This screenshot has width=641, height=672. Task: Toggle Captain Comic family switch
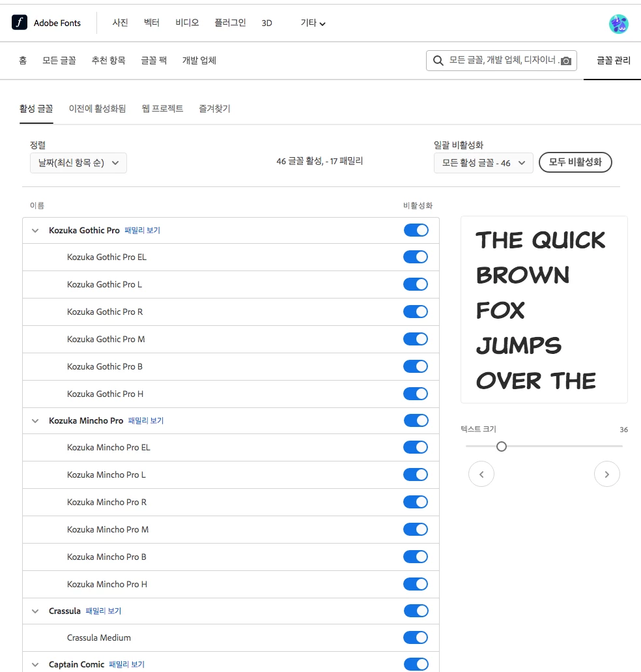click(x=416, y=664)
